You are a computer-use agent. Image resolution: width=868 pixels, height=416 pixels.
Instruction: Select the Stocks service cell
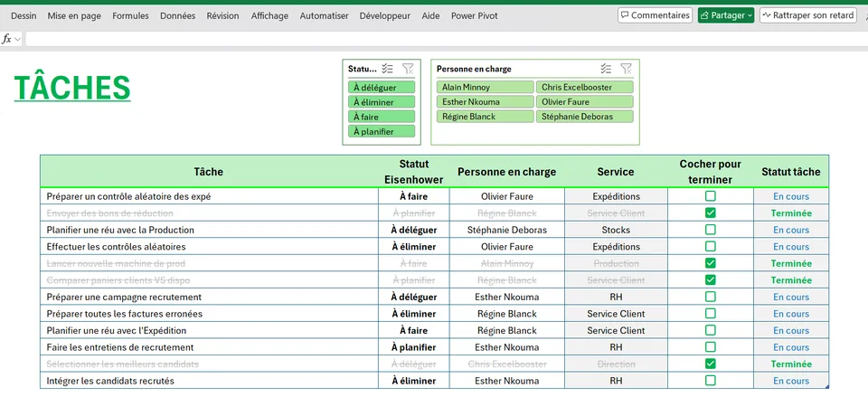coord(616,230)
